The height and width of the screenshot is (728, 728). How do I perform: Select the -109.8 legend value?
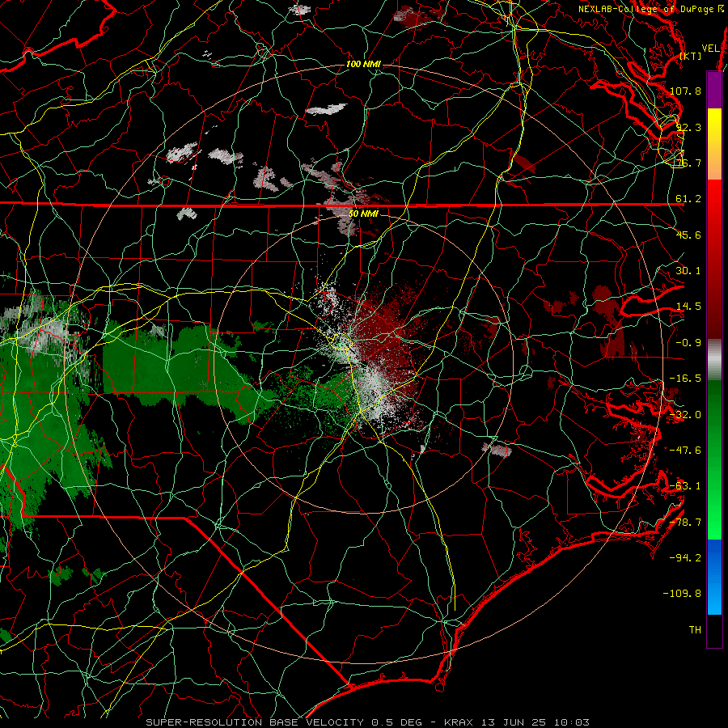682,594
